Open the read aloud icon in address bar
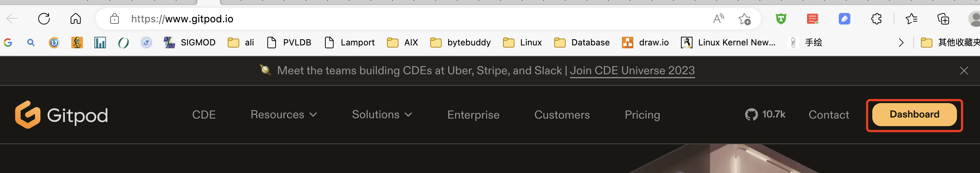The height and width of the screenshot is (173, 980). (x=718, y=19)
